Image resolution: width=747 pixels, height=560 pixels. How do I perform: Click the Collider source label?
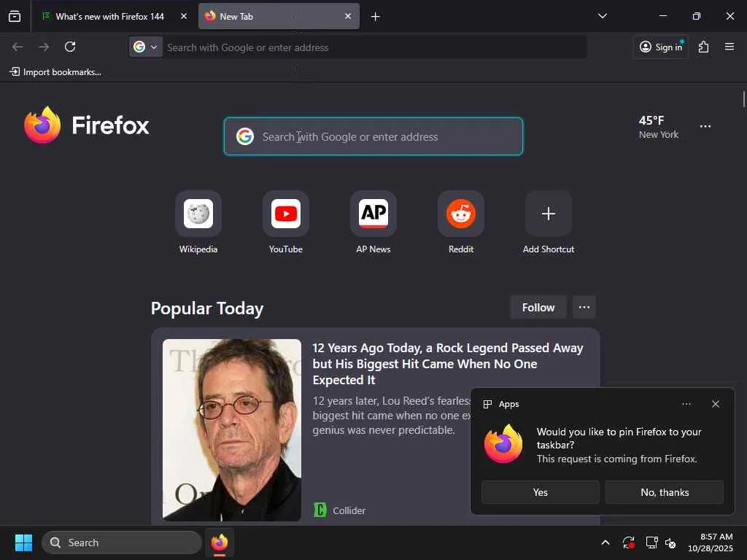coord(349,510)
